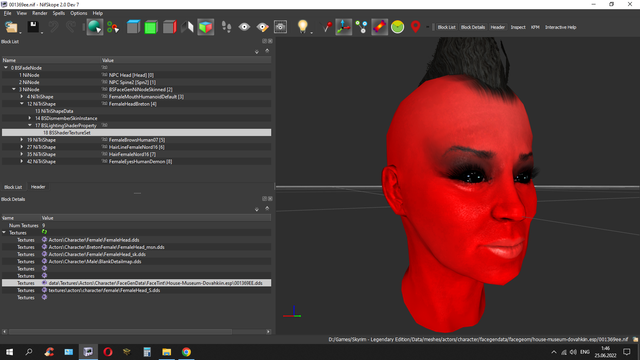Switch to top view cube icon
This screenshot has height=360, width=640.
click(133, 27)
